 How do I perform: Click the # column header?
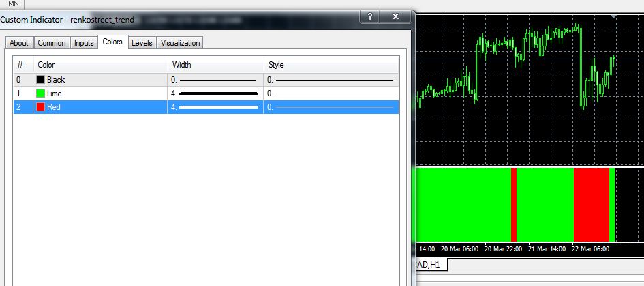coord(23,65)
